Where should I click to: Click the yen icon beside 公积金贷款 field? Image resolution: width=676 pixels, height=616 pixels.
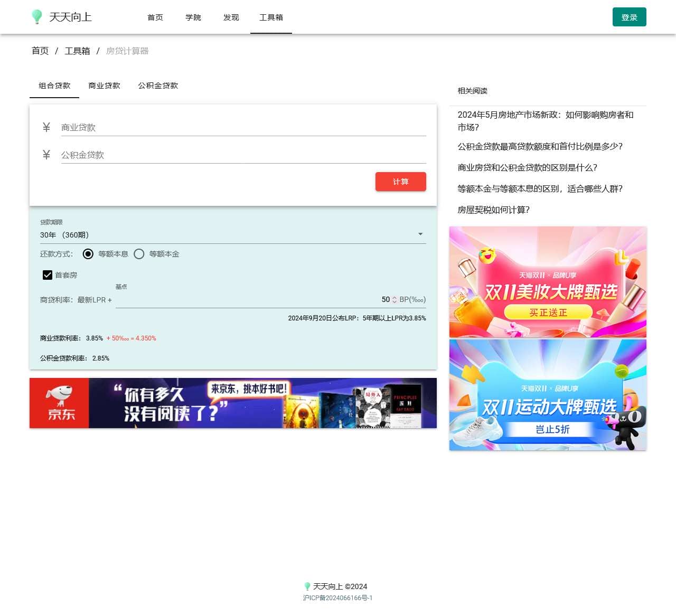46,155
